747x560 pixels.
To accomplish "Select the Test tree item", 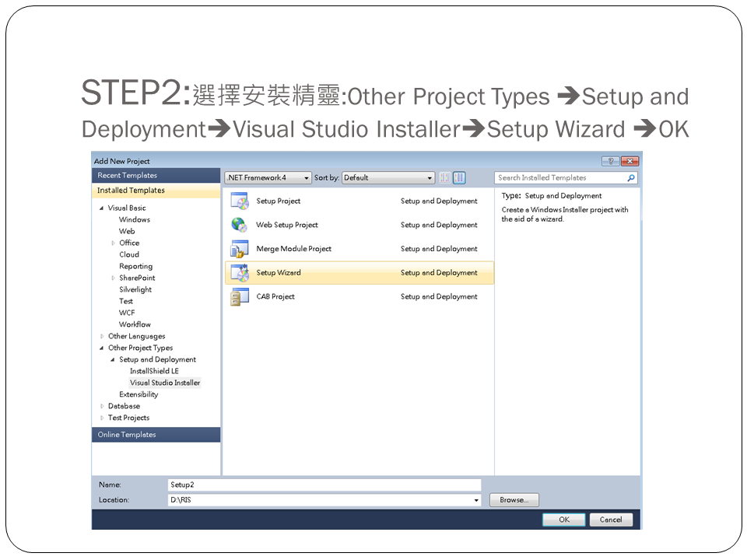I will [126, 301].
